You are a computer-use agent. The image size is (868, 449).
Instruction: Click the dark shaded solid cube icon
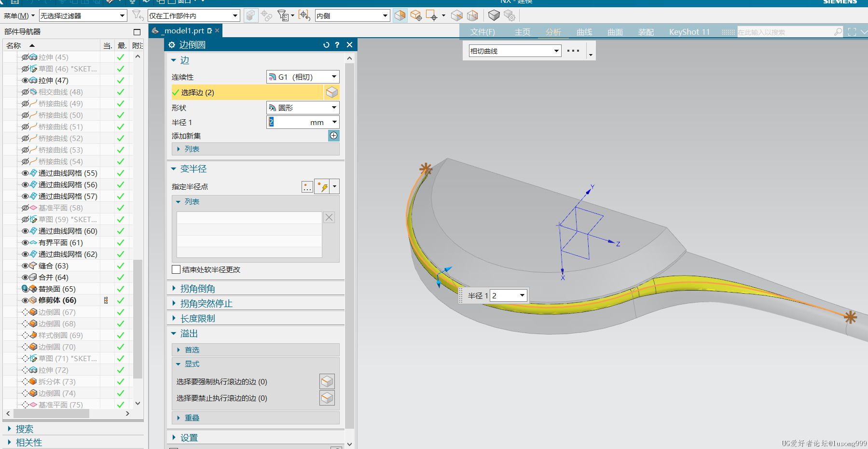(494, 16)
